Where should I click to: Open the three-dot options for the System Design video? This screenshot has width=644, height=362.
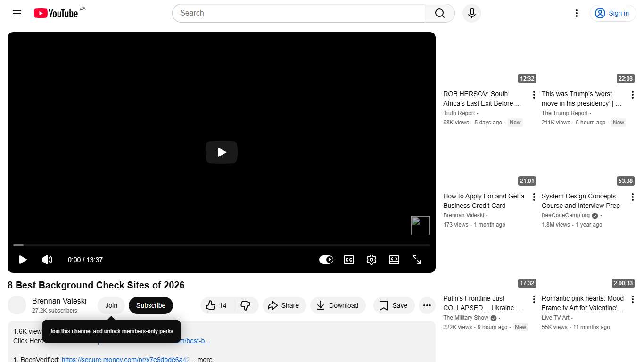point(632,197)
